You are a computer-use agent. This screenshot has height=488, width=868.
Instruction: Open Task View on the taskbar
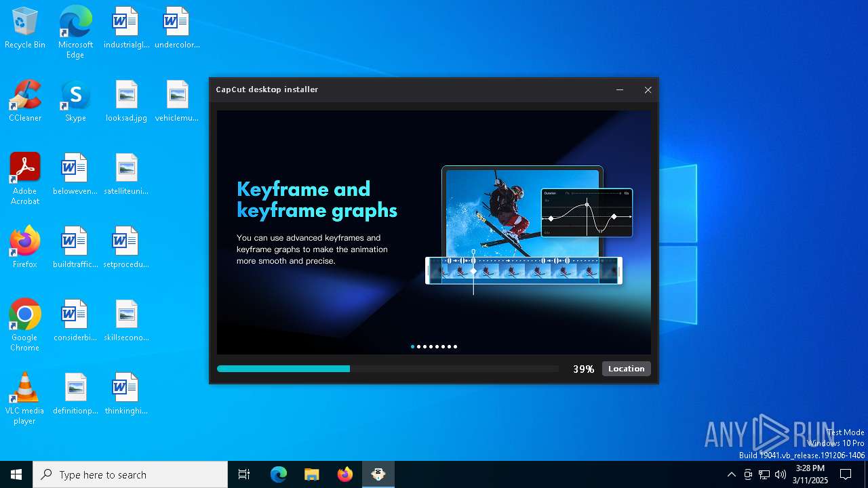tap(244, 474)
